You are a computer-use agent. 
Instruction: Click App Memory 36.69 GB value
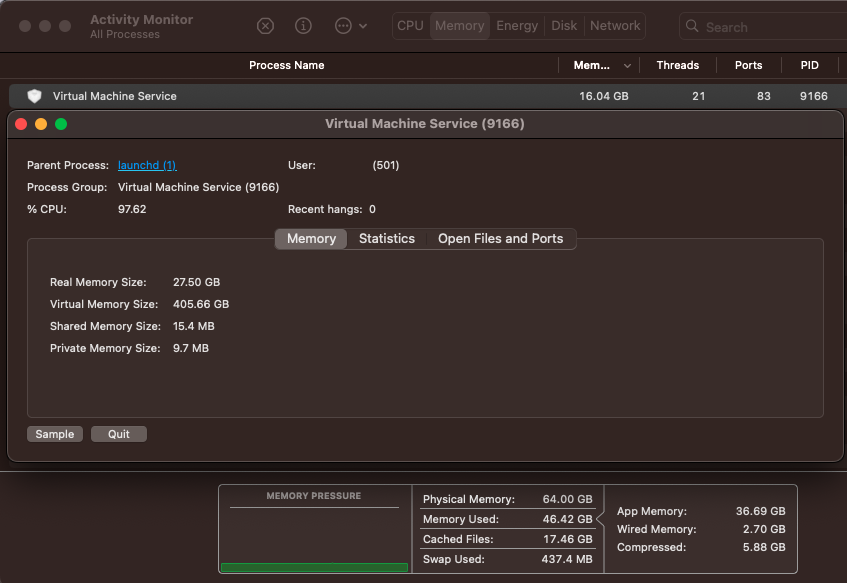click(x=760, y=511)
